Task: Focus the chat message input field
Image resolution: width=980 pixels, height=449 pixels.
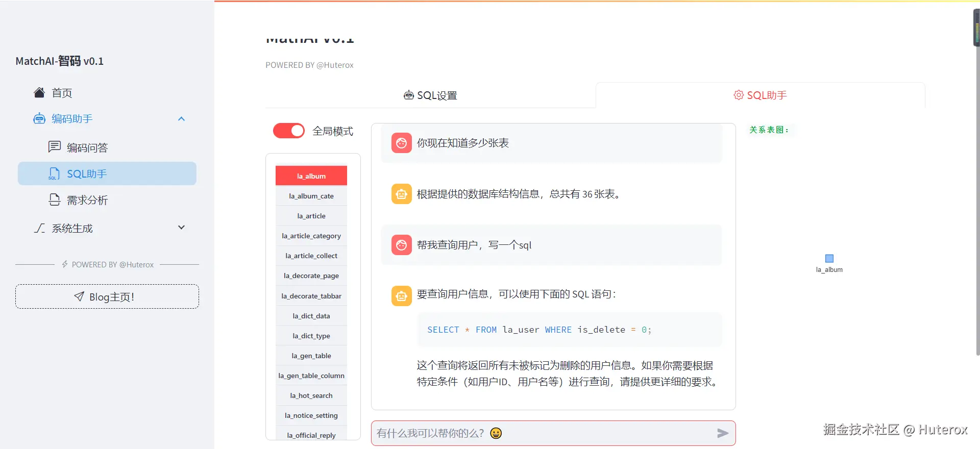Action: pyautogui.click(x=541, y=433)
